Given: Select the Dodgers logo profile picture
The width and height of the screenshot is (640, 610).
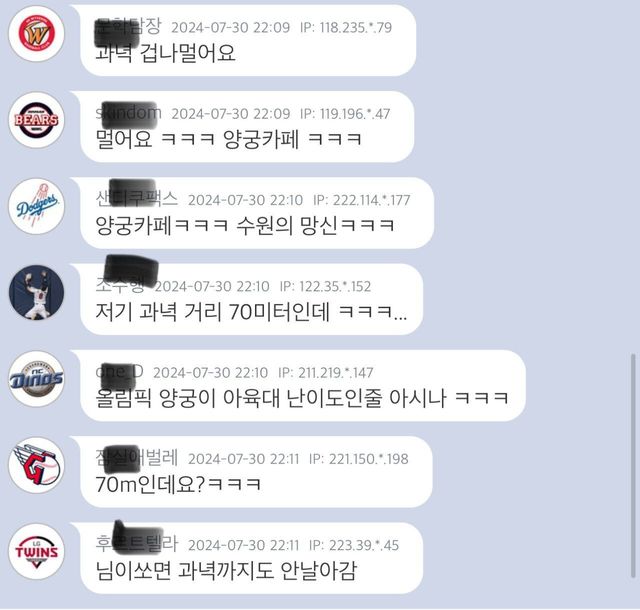Looking at the screenshot, I should 36,206.
